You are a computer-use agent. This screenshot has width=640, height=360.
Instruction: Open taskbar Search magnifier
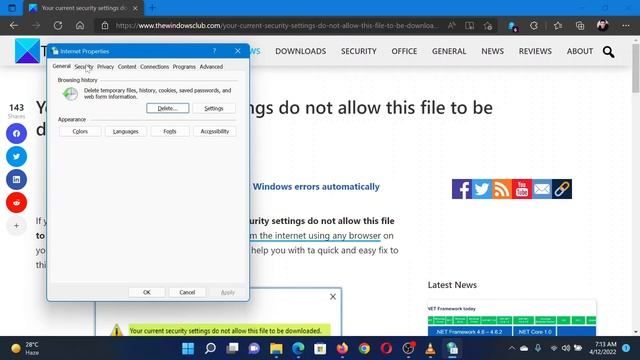210,348
